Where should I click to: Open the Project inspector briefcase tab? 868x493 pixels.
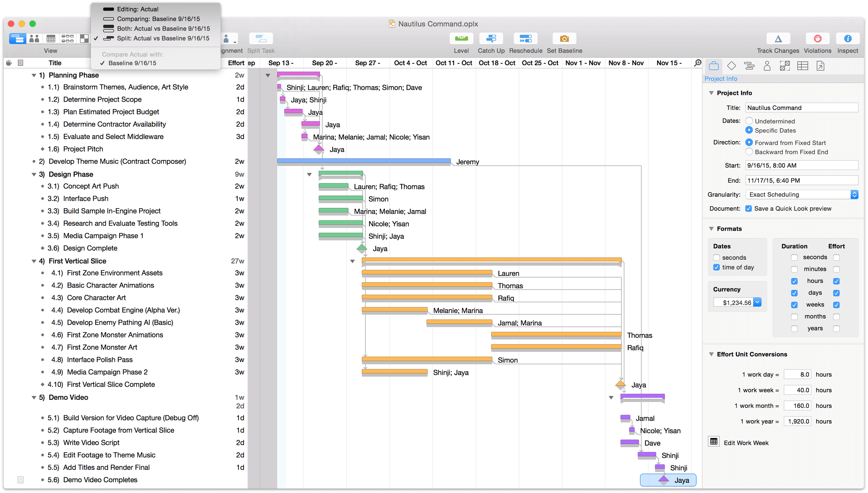713,66
